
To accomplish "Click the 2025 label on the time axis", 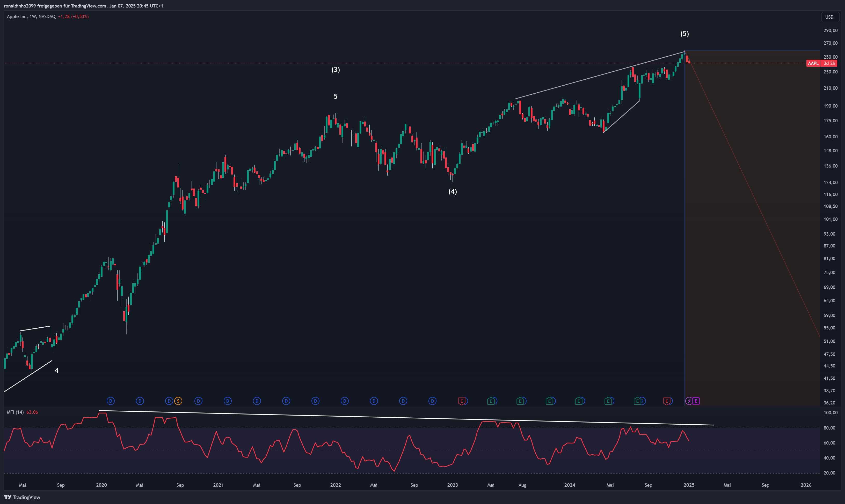I will pos(689,485).
